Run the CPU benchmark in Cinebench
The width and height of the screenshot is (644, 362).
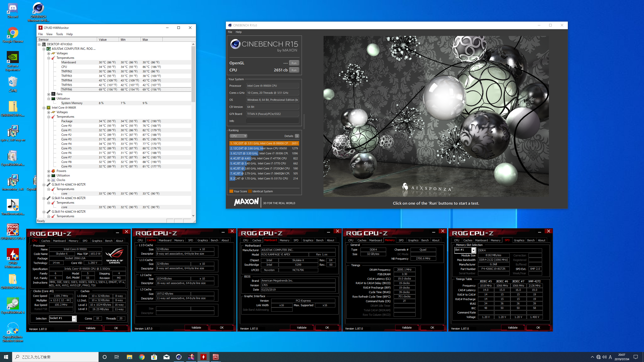point(294,70)
